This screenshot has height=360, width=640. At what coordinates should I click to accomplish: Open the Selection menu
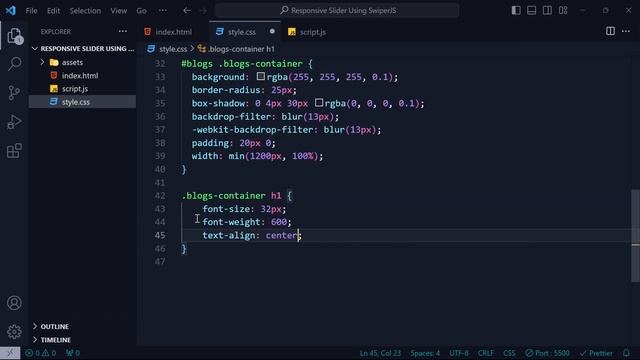pyautogui.click(x=85, y=11)
